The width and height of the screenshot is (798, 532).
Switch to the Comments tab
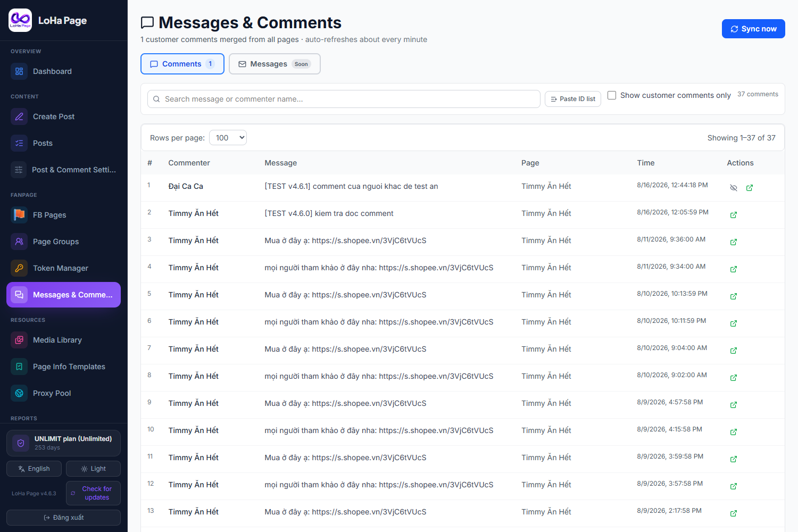(182, 64)
